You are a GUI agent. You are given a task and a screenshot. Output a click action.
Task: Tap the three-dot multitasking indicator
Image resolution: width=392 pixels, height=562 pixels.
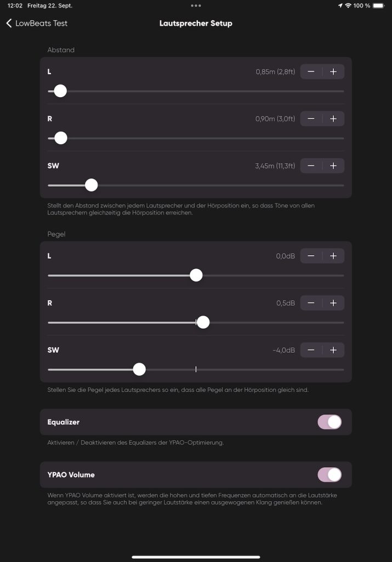196,5
